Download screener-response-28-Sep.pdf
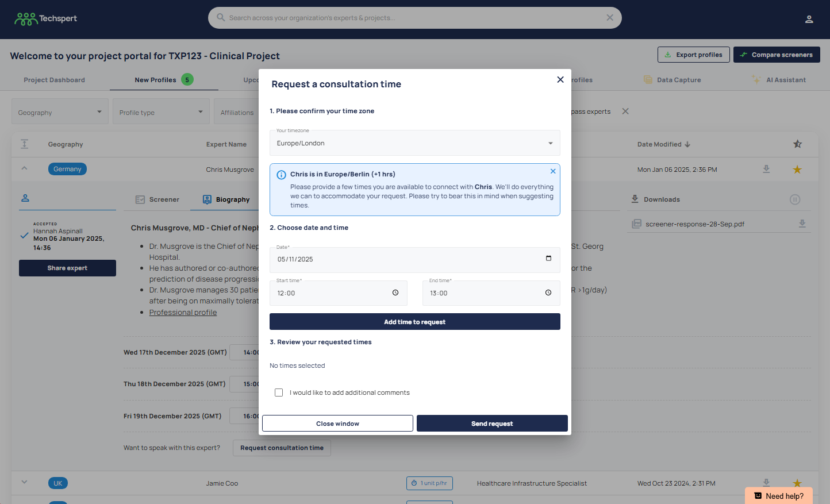The image size is (830, 504). tap(802, 224)
